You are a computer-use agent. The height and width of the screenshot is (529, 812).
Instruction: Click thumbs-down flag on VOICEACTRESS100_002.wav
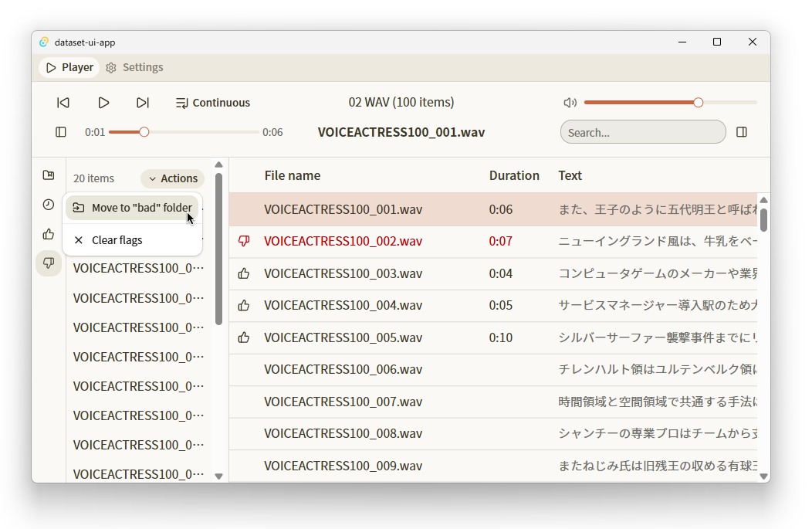(244, 241)
